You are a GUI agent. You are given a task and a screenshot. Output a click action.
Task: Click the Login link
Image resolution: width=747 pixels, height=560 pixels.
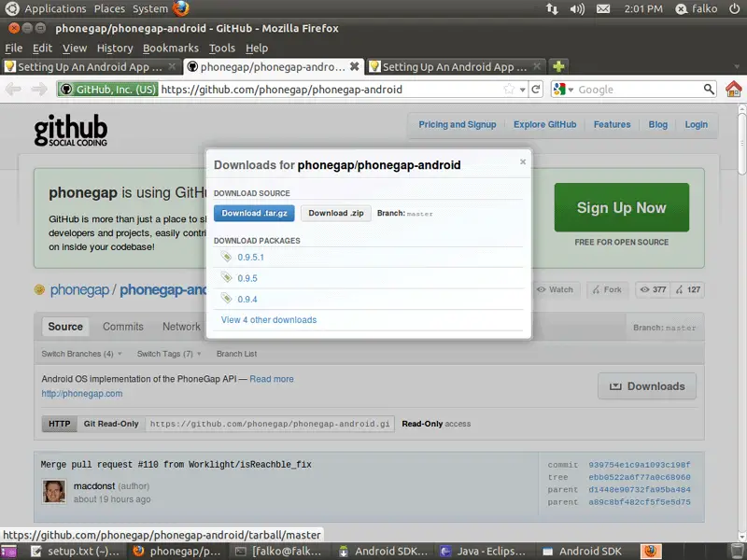coord(696,125)
